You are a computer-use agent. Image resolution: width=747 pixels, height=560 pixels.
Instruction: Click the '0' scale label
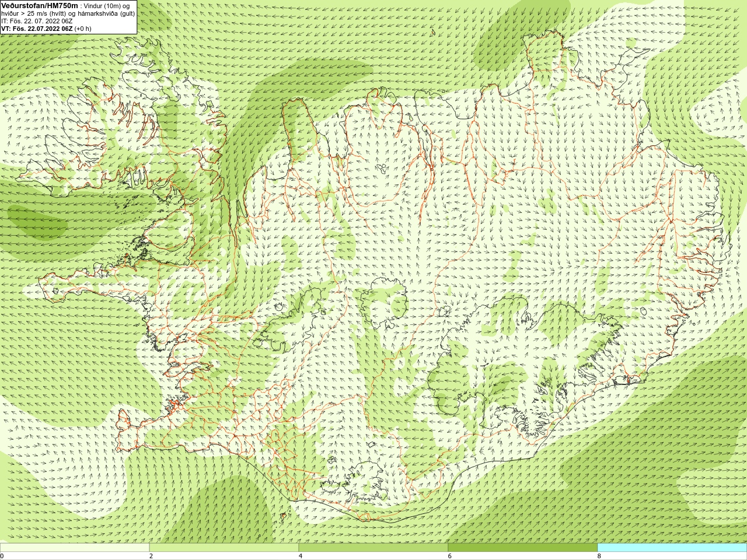2,556
